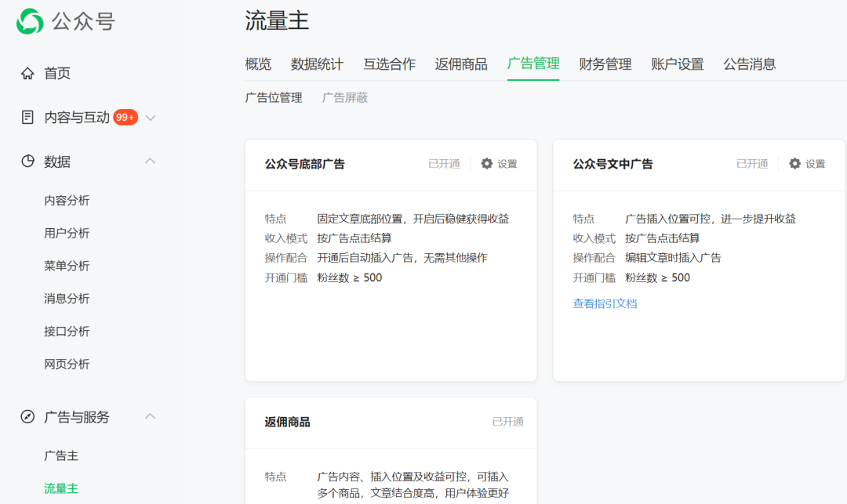Switch to the 财务管理 tab
This screenshot has height=504, width=847.
click(x=605, y=65)
